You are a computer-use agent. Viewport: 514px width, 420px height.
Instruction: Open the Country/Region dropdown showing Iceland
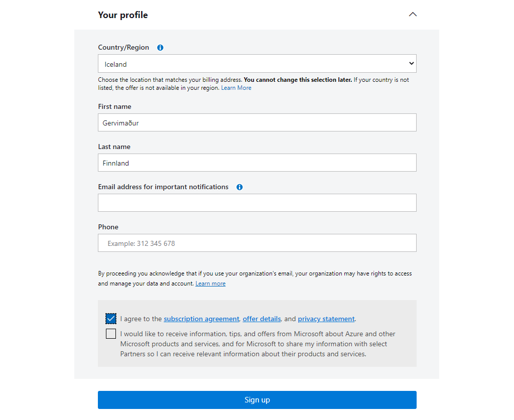coord(257,64)
